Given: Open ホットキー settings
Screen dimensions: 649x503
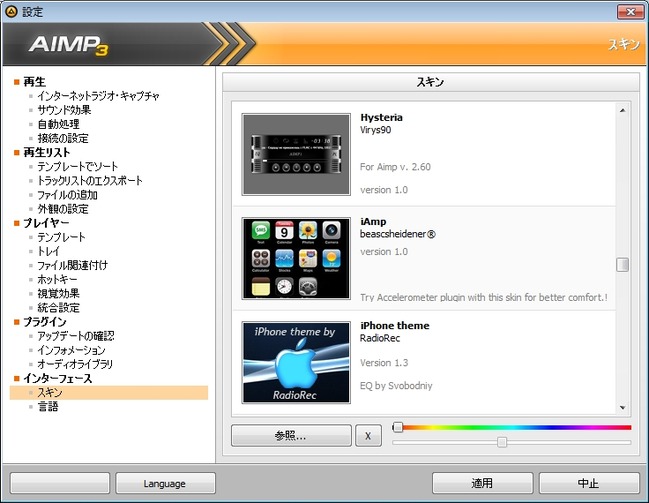Looking at the screenshot, I should tap(57, 279).
